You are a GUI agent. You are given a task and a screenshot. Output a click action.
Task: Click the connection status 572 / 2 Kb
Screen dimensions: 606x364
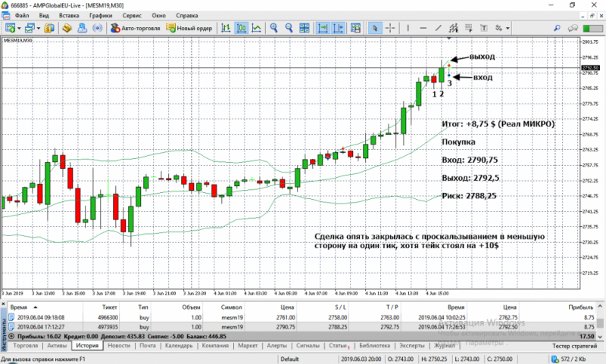pyautogui.click(x=569, y=359)
